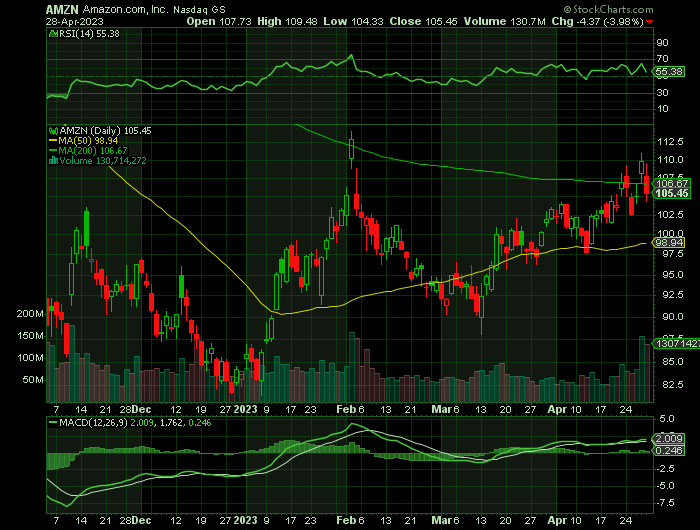
Task: Click the AMZN (Daily) 105.45 legend
Action: 105,131
